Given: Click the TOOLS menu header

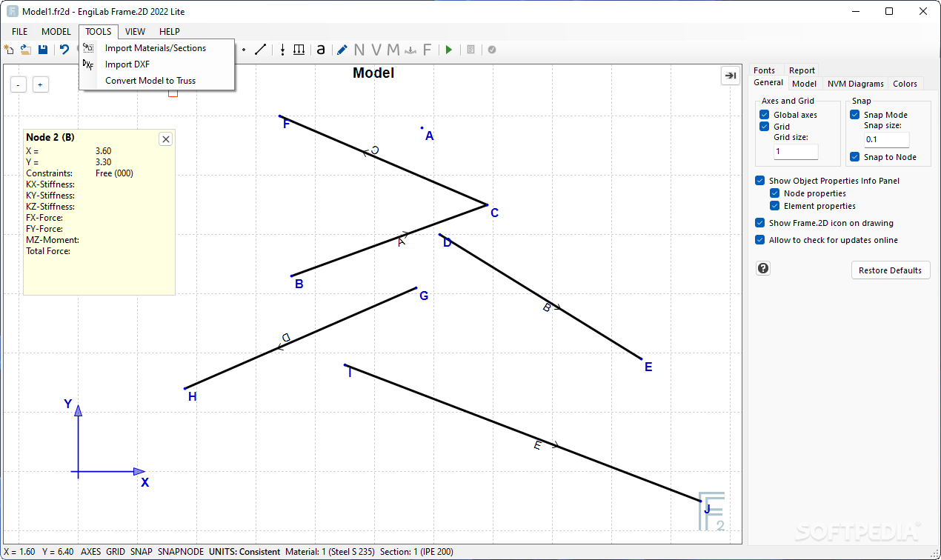Looking at the screenshot, I should click(98, 32).
